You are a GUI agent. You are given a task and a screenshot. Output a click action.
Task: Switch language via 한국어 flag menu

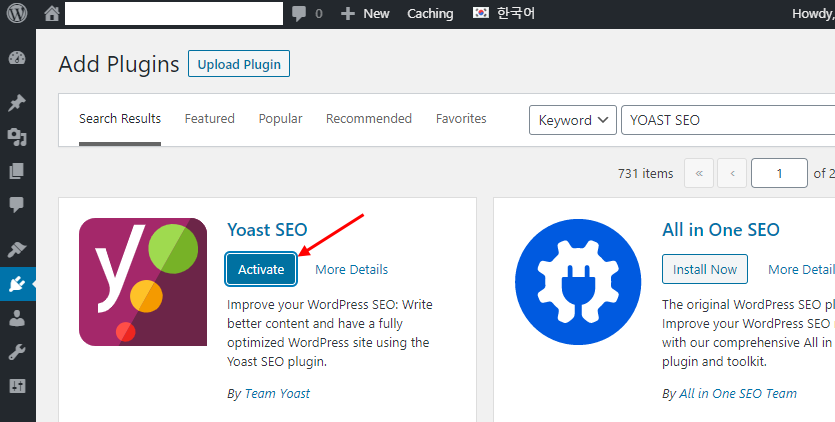click(504, 13)
